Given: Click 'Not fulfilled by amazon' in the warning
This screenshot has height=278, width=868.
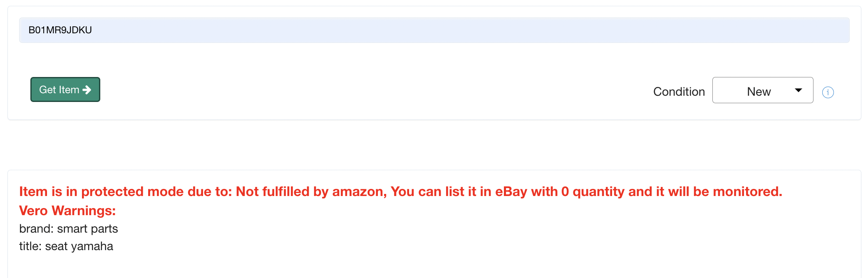Looking at the screenshot, I should (311, 191).
